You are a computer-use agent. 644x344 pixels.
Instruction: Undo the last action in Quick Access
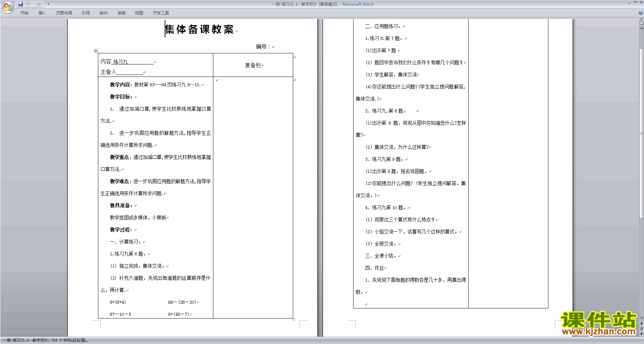tap(28, 4)
